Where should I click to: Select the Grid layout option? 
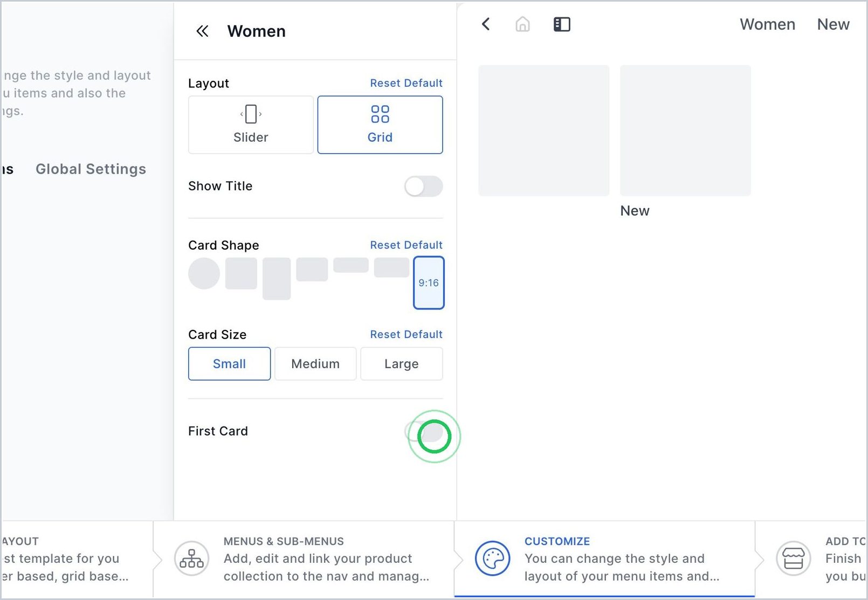pyautogui.click(x=380, y=125)
